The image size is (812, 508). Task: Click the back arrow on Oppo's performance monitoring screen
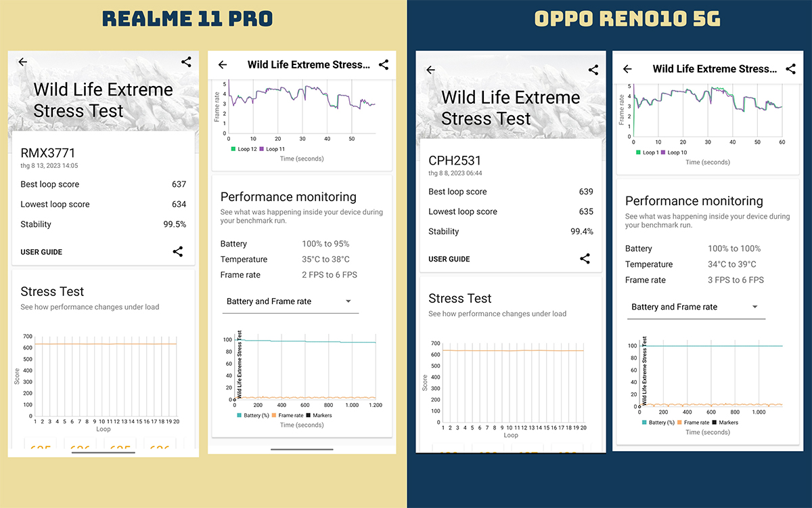(x=627, y=68)
